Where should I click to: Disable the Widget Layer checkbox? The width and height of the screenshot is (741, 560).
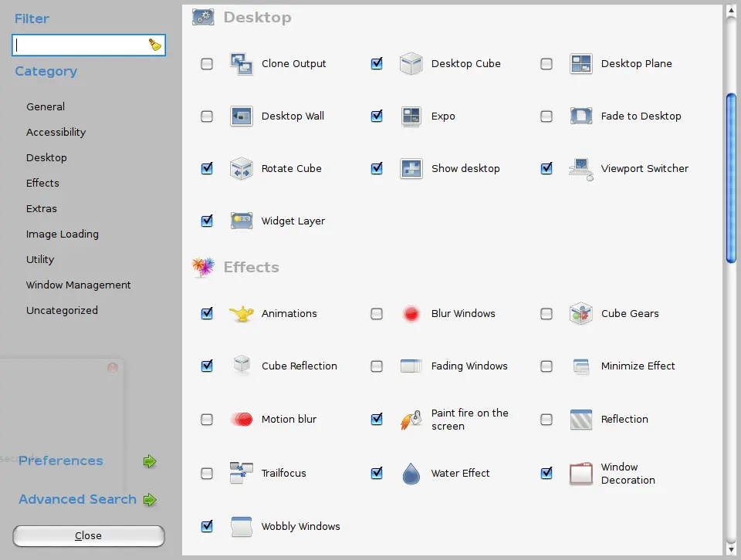click(x=207, y=221)
